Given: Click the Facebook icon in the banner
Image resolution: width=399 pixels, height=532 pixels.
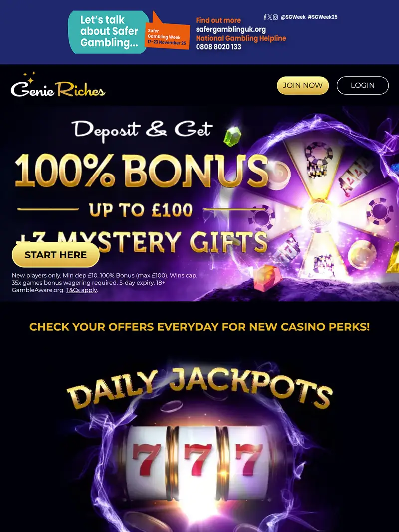Looking at the screenshot, I should [x=265, y=17].
